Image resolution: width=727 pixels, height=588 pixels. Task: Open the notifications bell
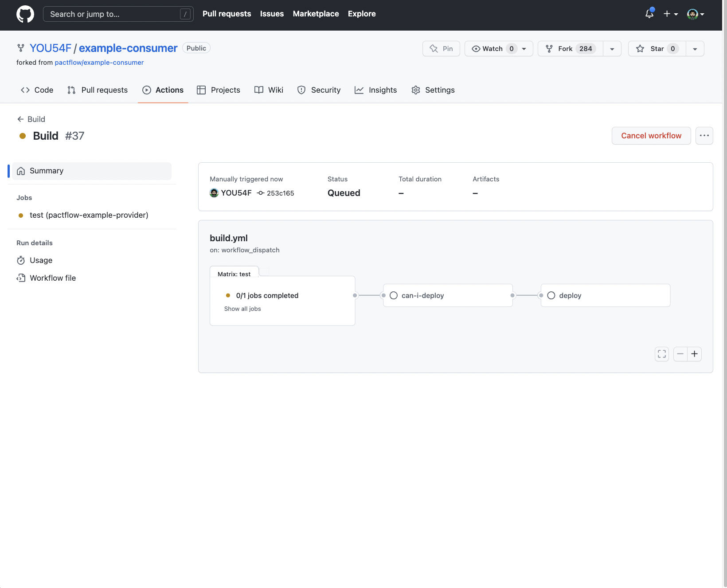tap(649, 14)
